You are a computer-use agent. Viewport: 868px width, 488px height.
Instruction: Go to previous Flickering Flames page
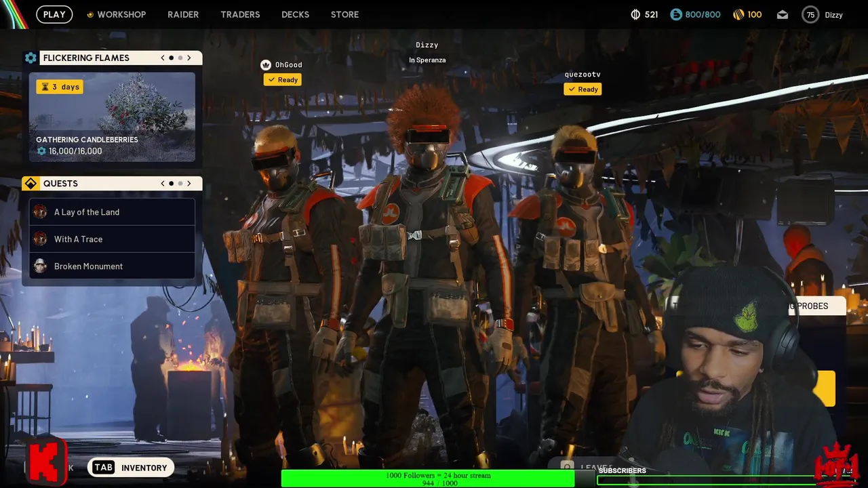[163, 58]
